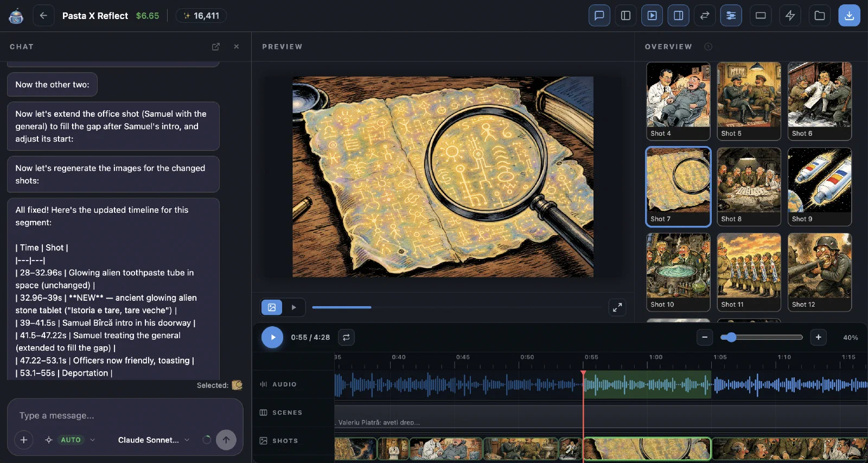Open the project folder icon
Image resolution: width=868 pixels, height=463 pixels.
(820, 16)
